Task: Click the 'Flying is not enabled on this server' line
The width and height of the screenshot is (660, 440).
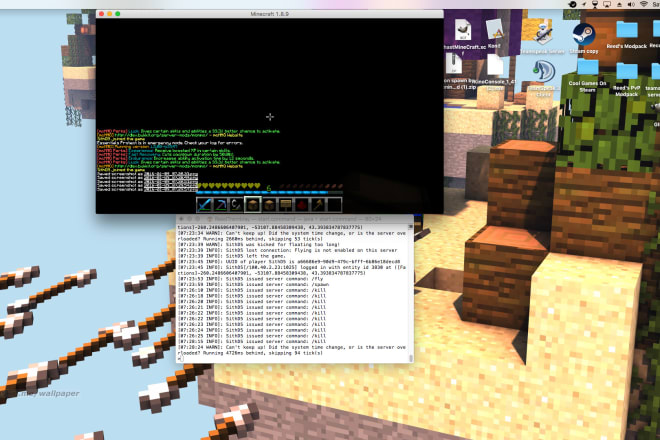Action: point(287,250)
